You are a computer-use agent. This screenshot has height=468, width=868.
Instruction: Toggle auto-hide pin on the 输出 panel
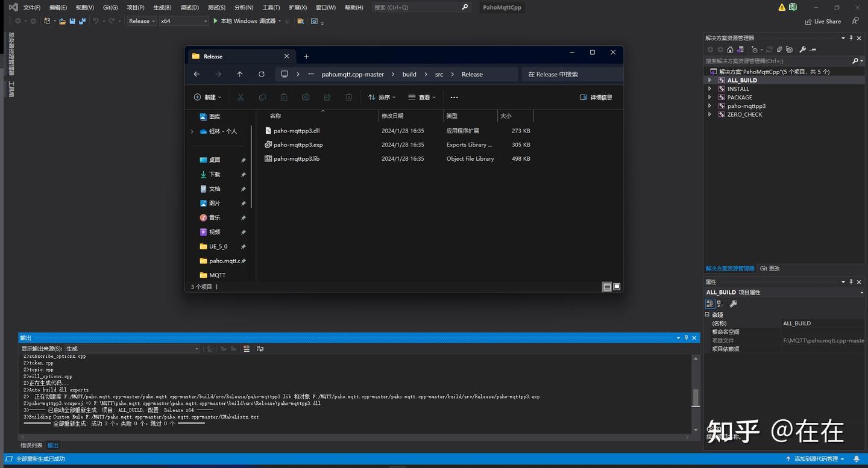[686, 338]
